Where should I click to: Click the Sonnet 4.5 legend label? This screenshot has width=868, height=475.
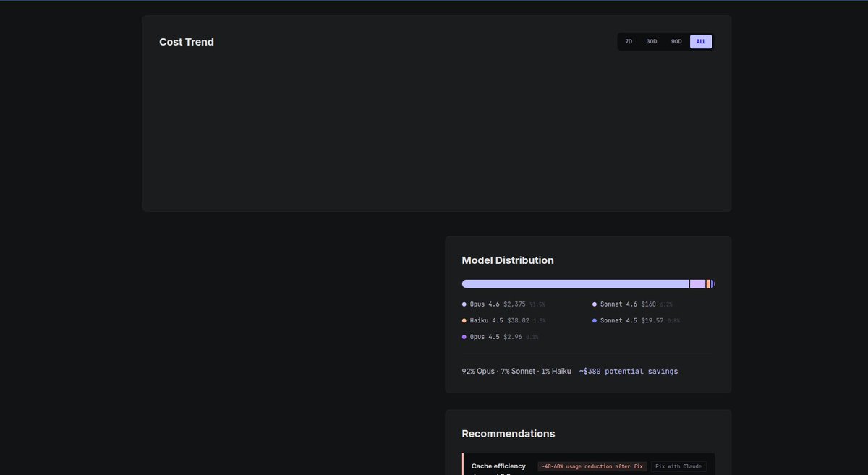point(618,320)
